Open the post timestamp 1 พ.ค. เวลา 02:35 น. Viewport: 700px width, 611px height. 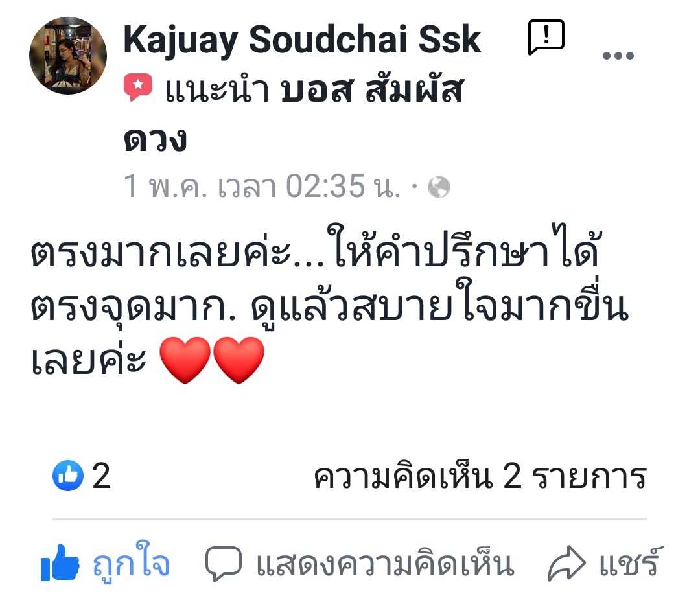point(262,186)
